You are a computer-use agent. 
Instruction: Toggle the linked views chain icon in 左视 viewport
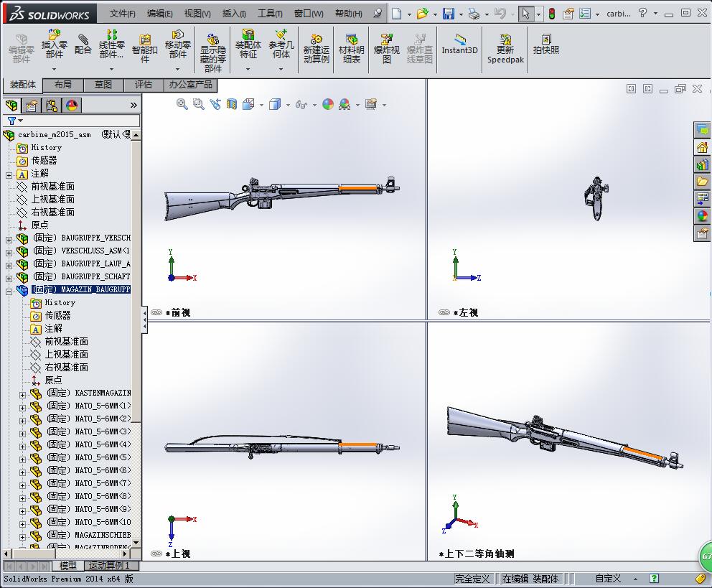(x=444, y=312)
